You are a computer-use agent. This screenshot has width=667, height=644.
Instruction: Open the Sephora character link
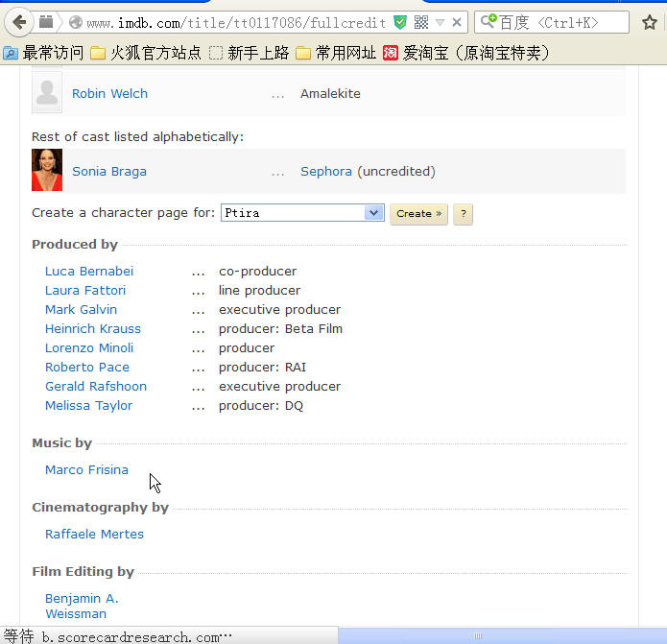click(326, 172)
